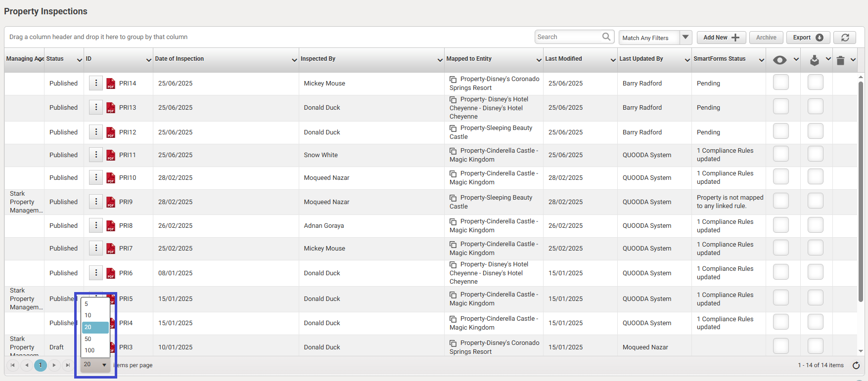Select 10 items per page option
Viewport: 868px width, 381px height.
(x=95, y=315)
